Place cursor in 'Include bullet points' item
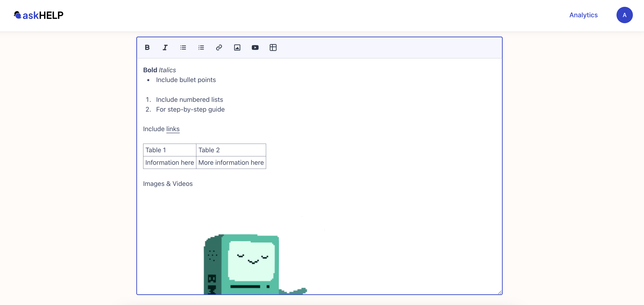The image size is (644, 305). [x=186, y=80]
